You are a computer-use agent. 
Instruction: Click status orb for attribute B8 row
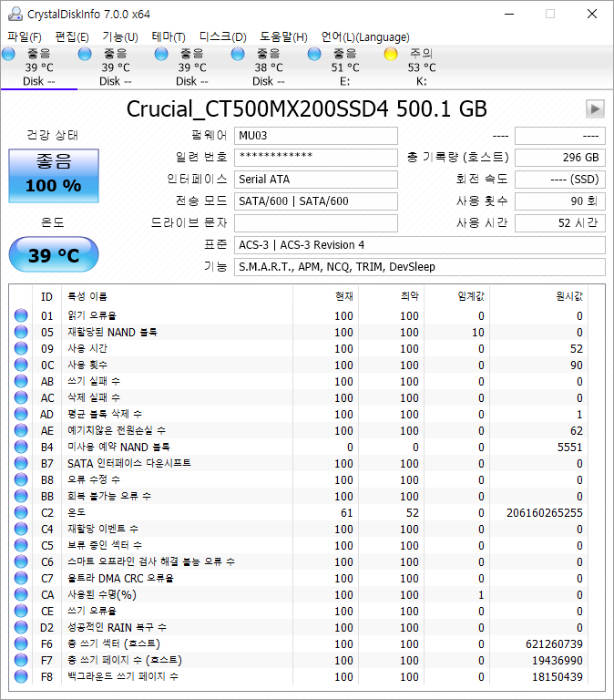pos(21,479)
